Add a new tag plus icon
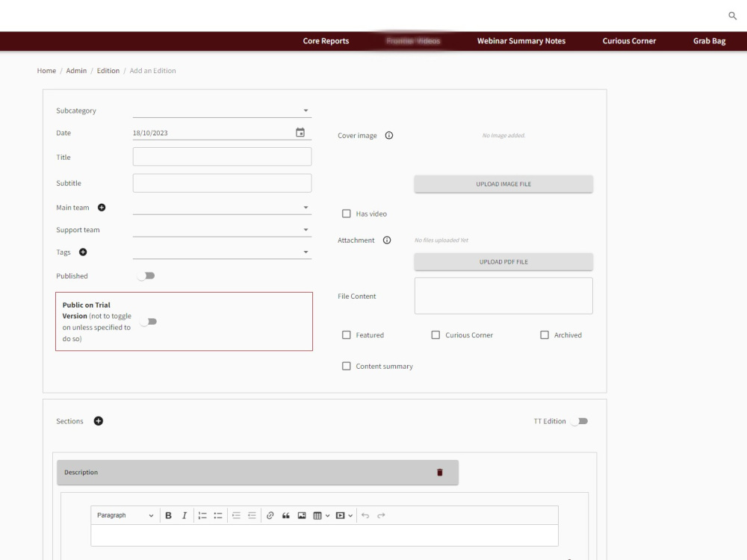Viewport: 747px width, 560px height. click(83, 252)
